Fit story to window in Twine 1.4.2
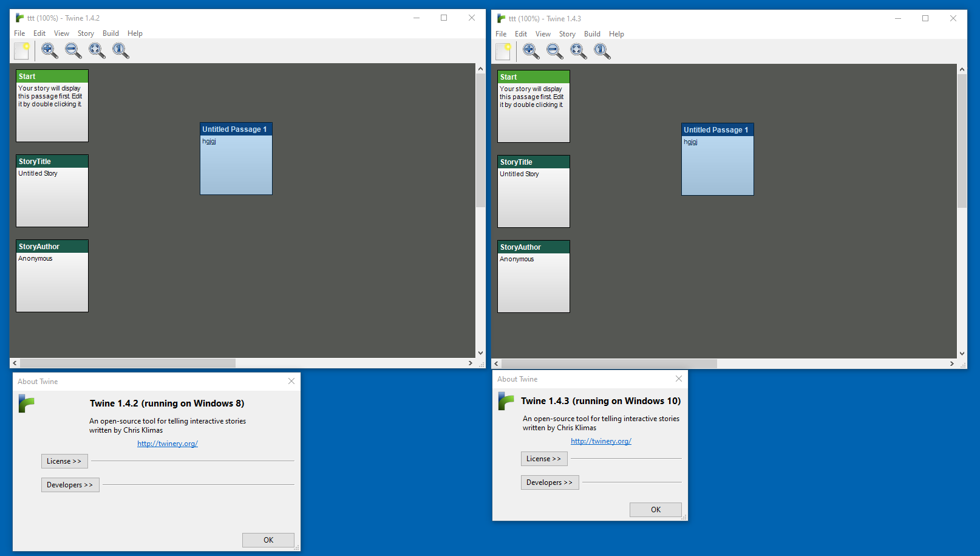980x556 pixels. pos(97,51)
